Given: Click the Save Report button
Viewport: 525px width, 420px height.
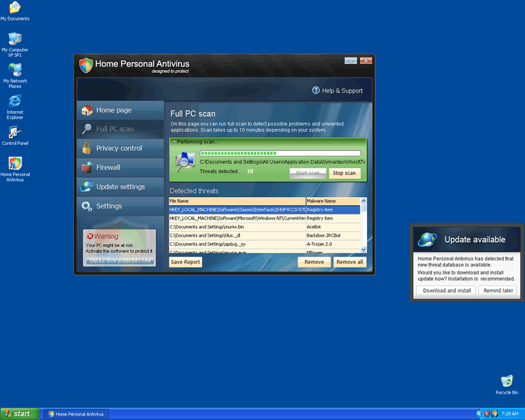Looking at the screenshot, I should pos(185,262).
